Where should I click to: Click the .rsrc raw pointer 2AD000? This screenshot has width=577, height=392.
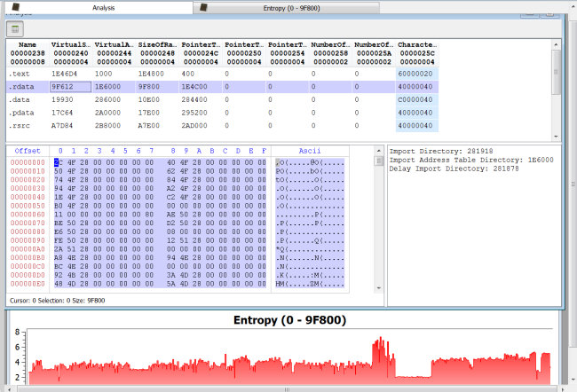tap(194, 125)
